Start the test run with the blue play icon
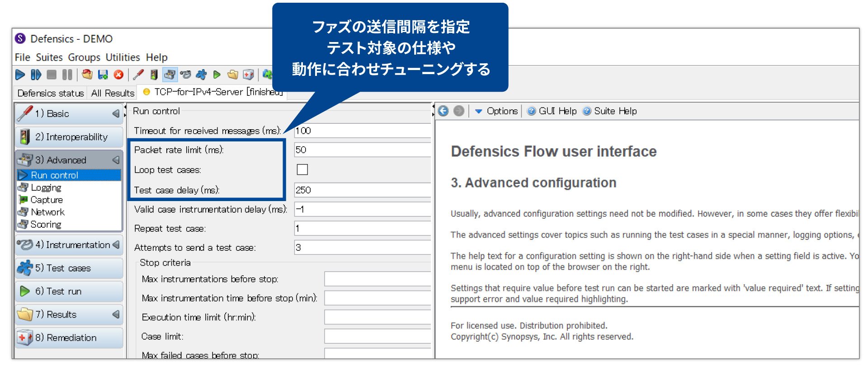 [20, 75]
